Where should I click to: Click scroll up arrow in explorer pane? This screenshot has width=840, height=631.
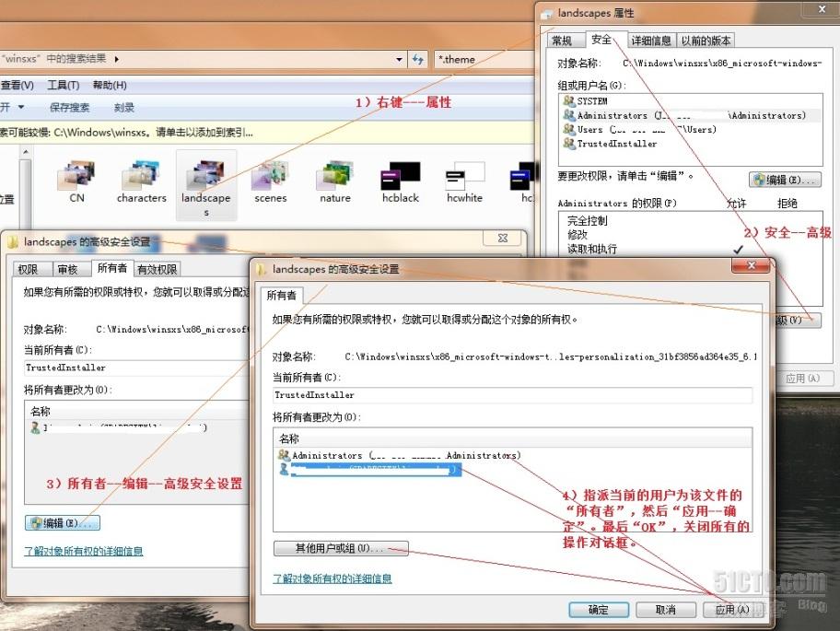(x=25, y=152)
